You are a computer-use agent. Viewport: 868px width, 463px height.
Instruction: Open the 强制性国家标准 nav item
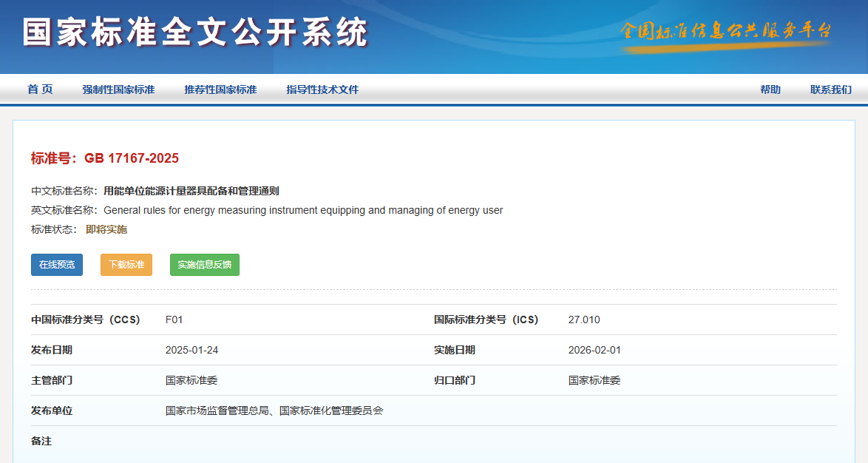118,89
